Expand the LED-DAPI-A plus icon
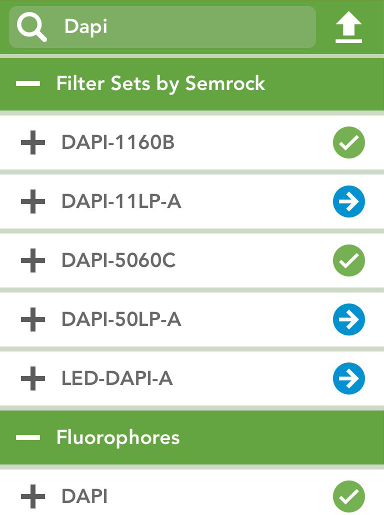This screenshot has width=384, height=515. pos(33,379)
